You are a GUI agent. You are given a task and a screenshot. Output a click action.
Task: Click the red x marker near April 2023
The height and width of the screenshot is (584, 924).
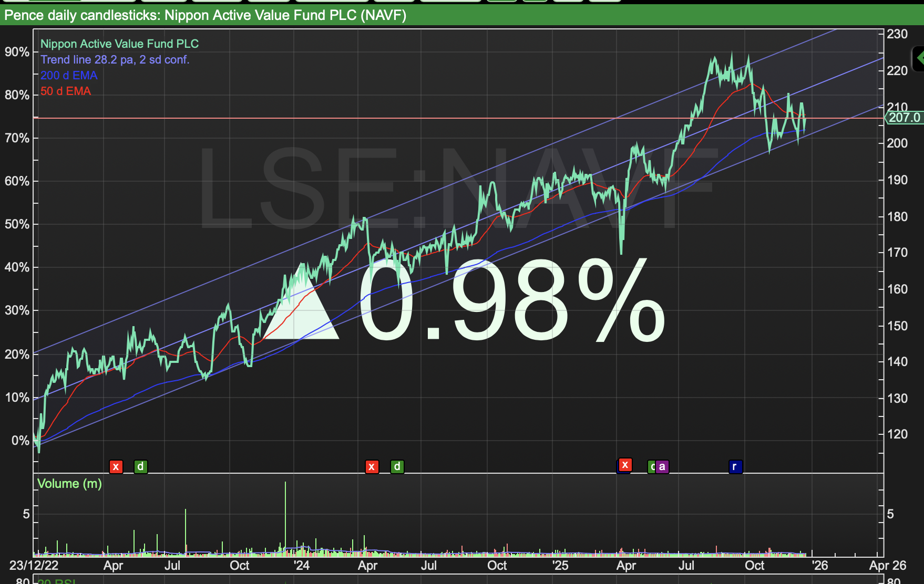tap(116, 466)
